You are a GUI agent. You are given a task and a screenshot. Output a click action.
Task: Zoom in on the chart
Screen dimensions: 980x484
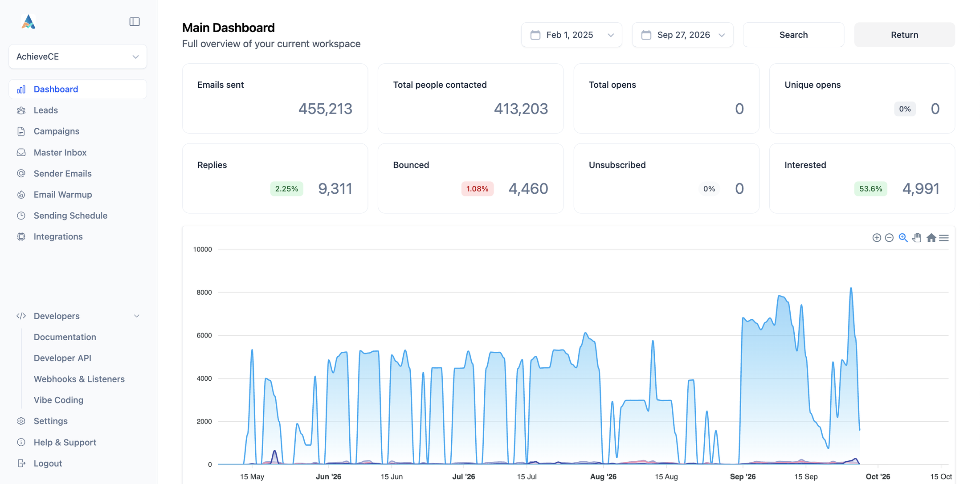[x=877, y=238]
